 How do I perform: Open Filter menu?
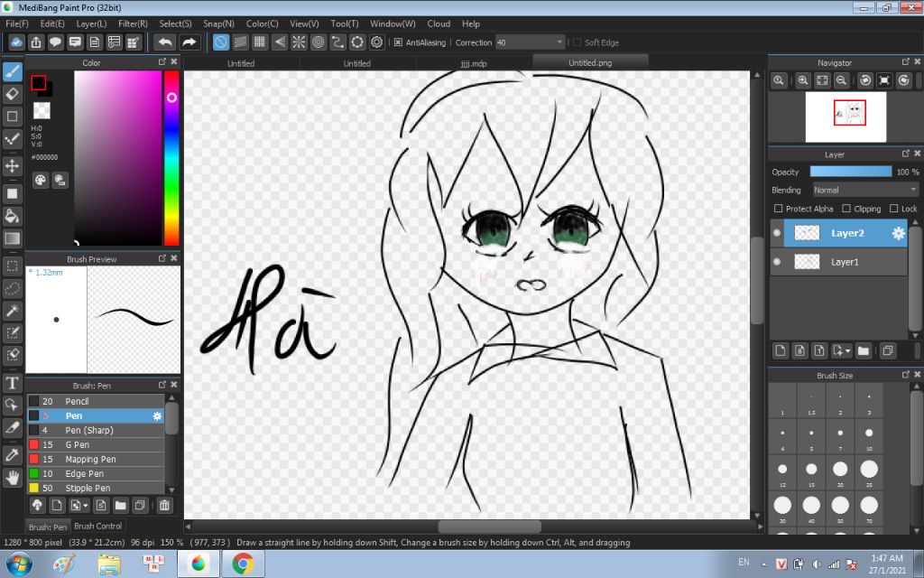[133, 23]
